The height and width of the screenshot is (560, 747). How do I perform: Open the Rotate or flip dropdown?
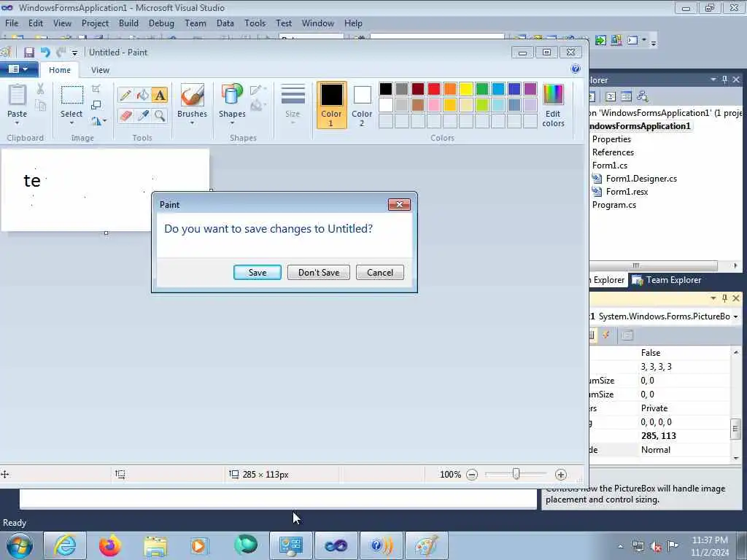point(98,122)
